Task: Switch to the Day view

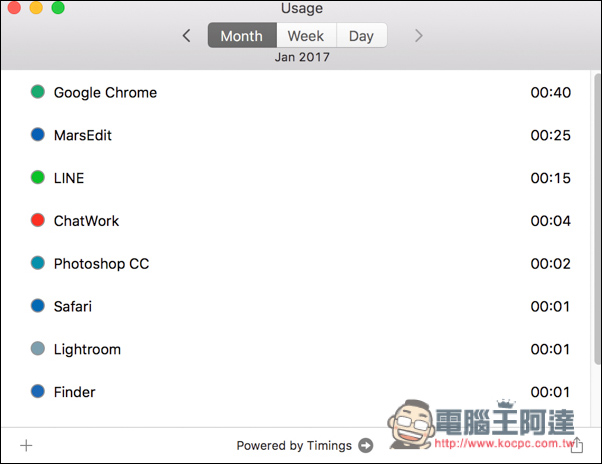Action: (362, 35)
